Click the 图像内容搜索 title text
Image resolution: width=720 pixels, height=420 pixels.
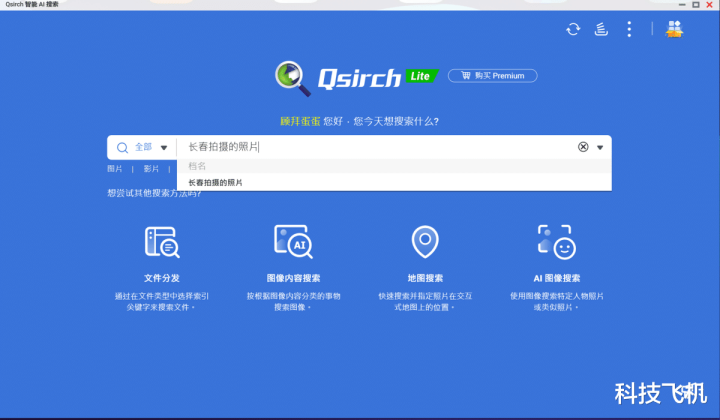click(293, 278)
